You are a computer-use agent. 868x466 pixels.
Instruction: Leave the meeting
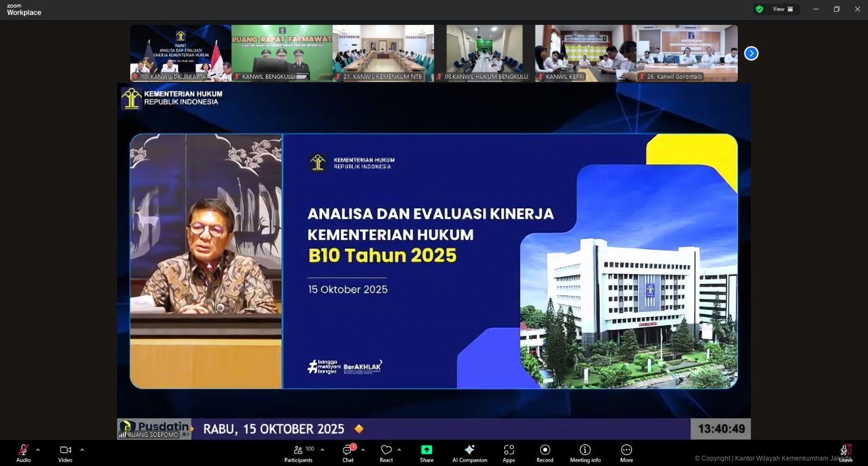coord(846,453)
